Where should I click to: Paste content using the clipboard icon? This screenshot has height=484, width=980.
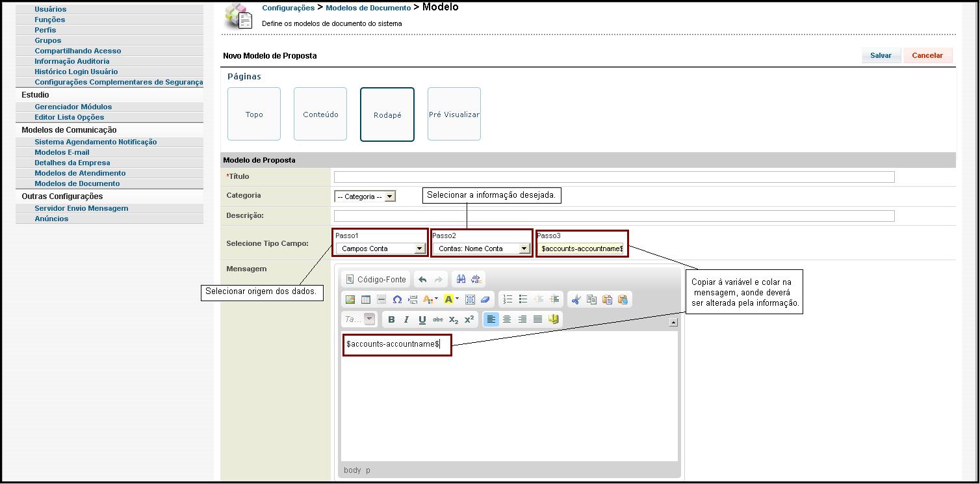pos(608,299)
